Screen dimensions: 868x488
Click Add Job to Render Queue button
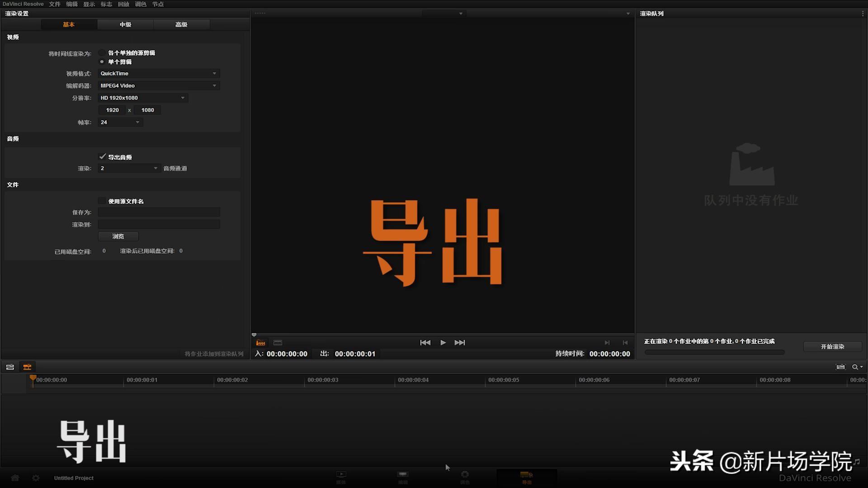coord(214,354)
